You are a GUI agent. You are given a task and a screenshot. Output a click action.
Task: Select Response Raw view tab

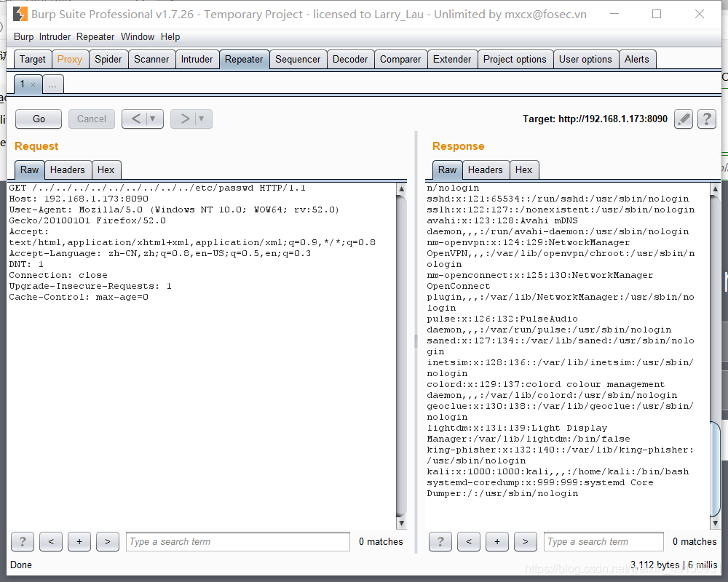447,170
